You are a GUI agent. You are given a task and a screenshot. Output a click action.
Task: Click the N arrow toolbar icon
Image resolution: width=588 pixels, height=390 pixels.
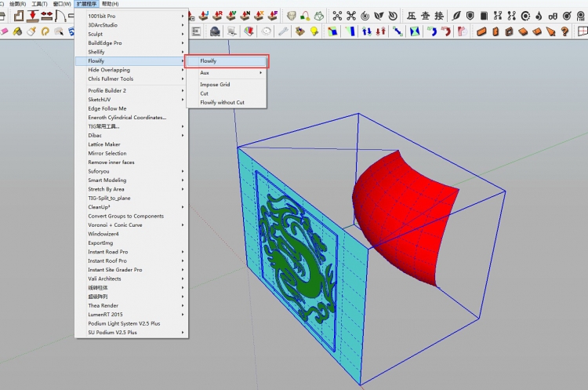(x=245, y=16)
